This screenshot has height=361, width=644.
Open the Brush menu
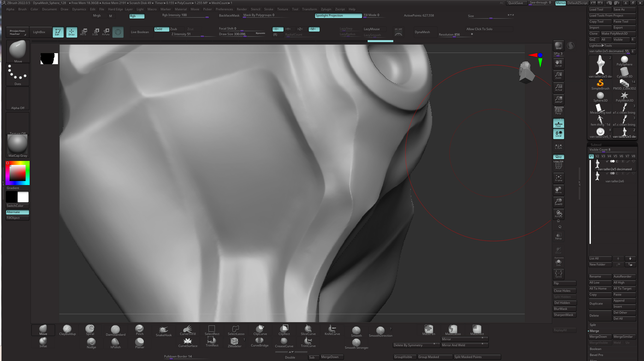(22, 9)
